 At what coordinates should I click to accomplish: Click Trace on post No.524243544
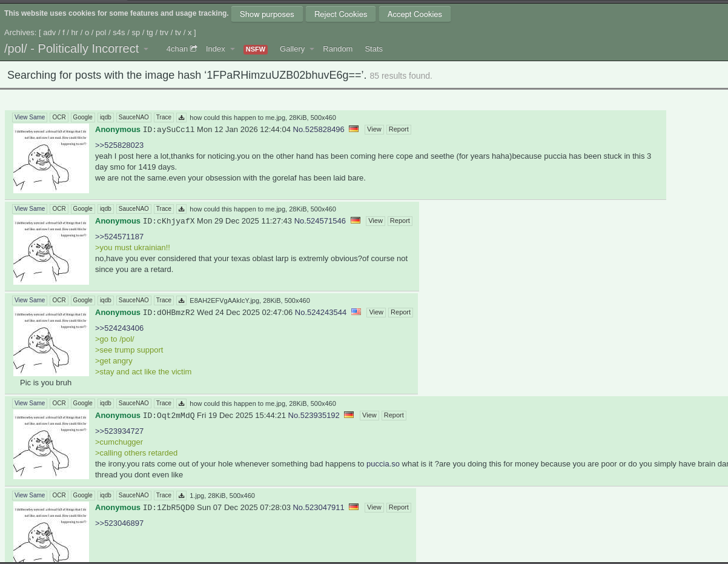[164, 300]
